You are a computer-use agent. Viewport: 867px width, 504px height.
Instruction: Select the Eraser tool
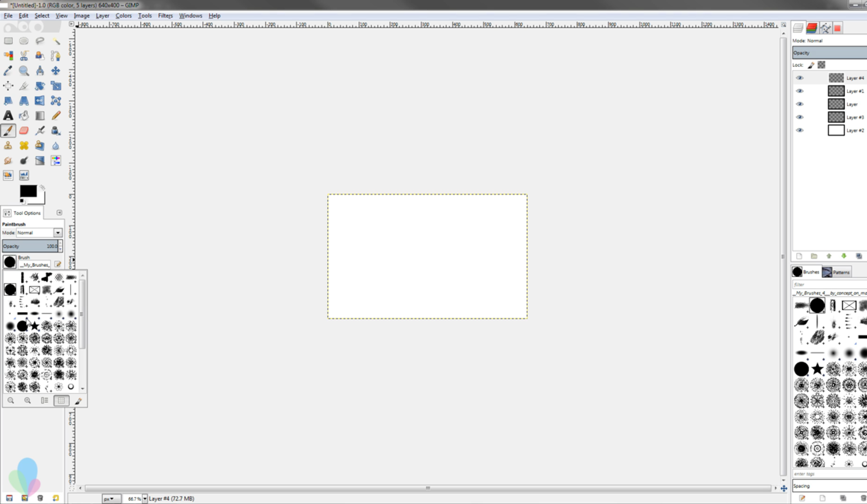click(24, 131)
